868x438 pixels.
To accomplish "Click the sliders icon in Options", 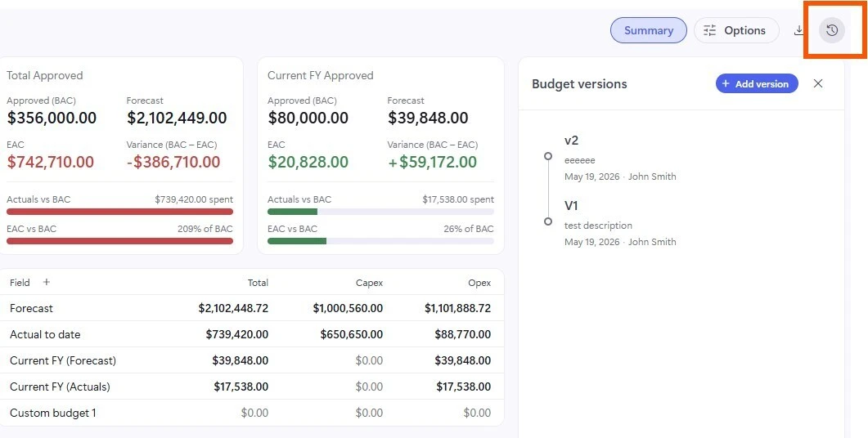I will coord(709,30).
